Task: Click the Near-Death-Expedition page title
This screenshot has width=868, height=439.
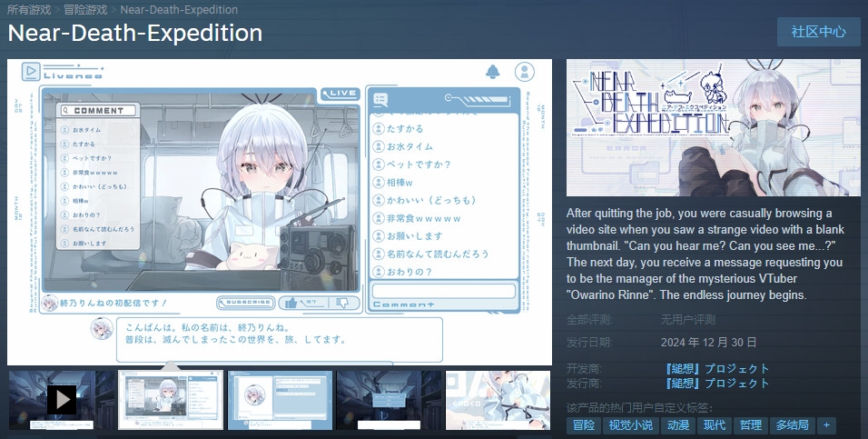Action: [135, 34]
